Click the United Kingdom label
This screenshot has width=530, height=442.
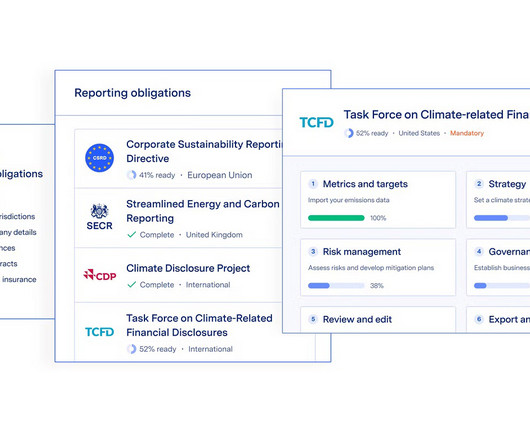[214, 235]
